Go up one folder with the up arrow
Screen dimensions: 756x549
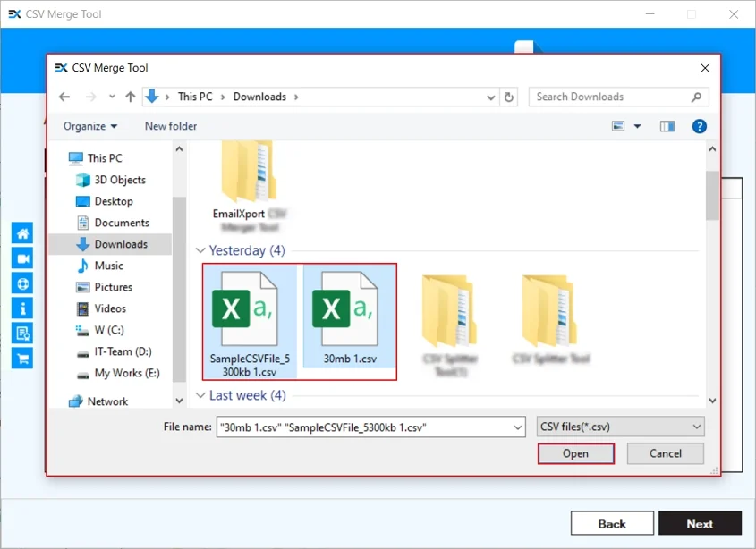(x=131, y=97)
